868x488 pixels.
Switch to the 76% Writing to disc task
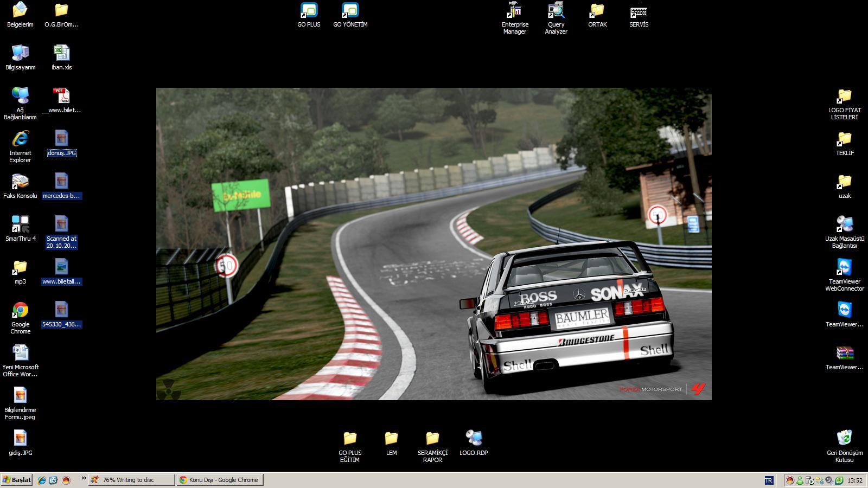132,480
